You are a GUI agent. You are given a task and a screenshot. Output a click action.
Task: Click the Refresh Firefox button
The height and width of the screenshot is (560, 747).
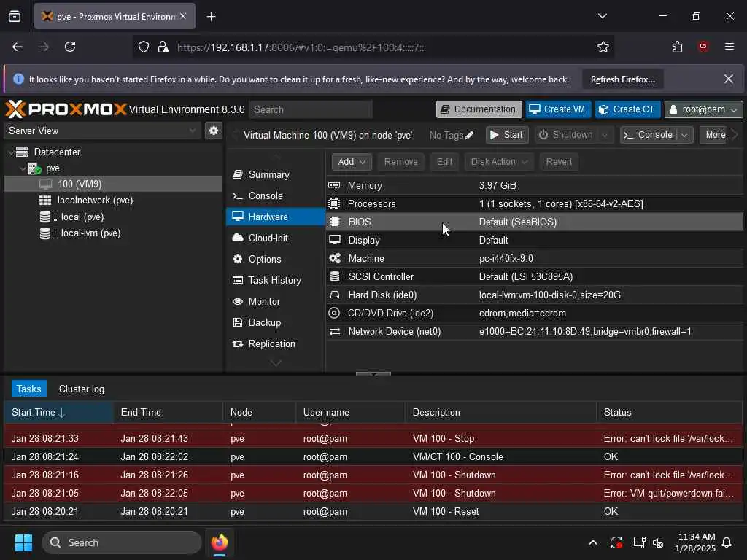pos(623,79)
